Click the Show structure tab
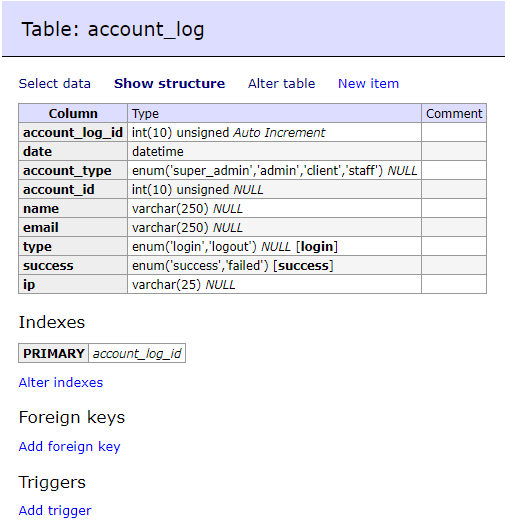 click(169, 84)
